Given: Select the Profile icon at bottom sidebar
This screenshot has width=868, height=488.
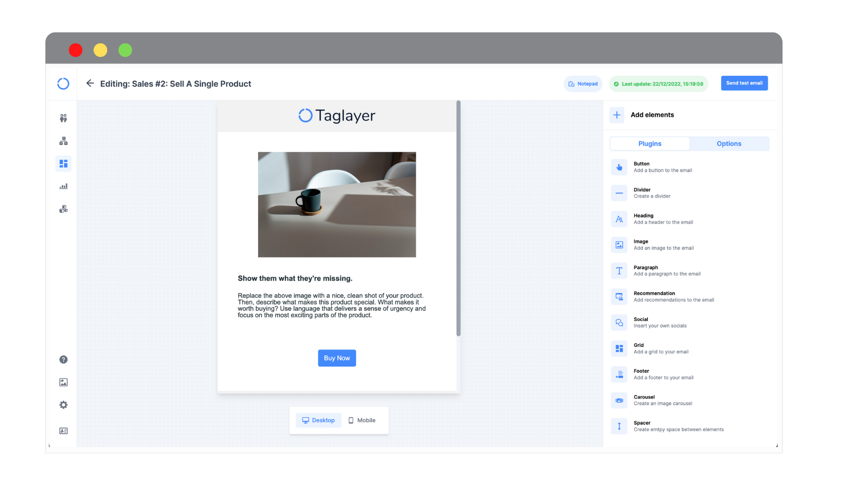Looking at the screenshot, I should (64, 430).
